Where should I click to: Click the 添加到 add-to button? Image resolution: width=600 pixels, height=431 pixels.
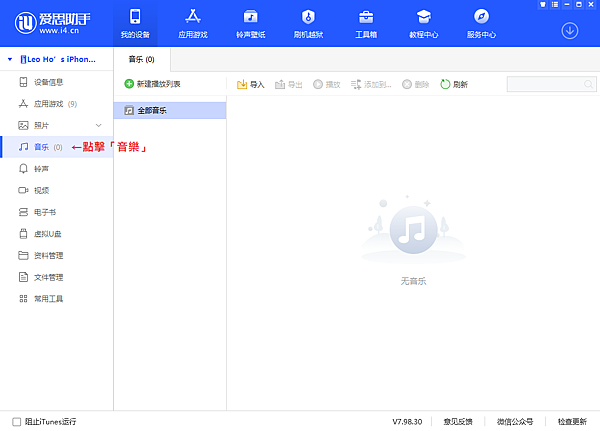371,84
